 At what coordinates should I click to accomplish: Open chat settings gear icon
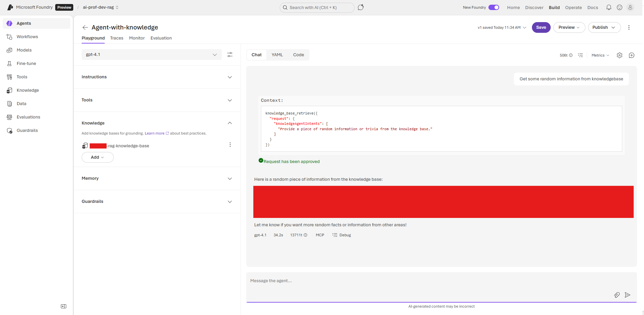(x=620, y=55)
